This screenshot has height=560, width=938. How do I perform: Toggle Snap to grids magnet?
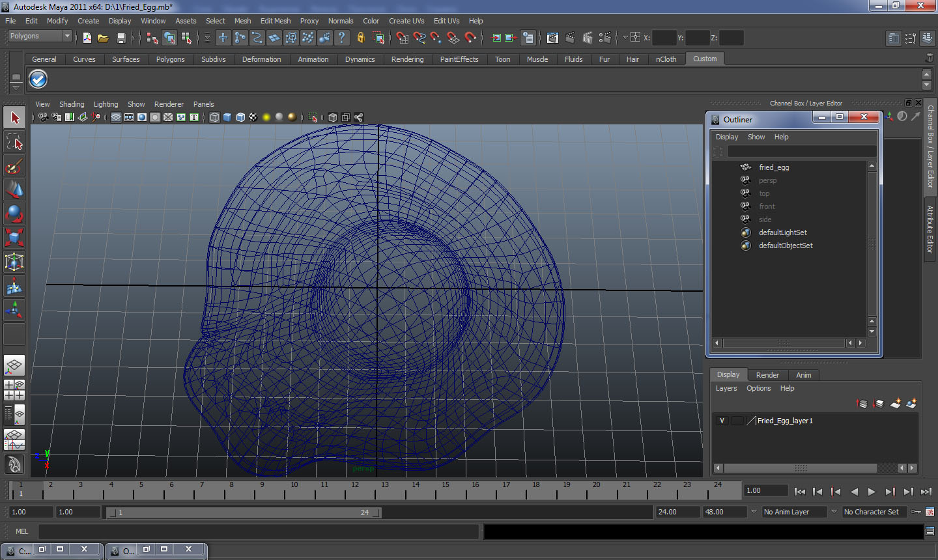point(403,38)
